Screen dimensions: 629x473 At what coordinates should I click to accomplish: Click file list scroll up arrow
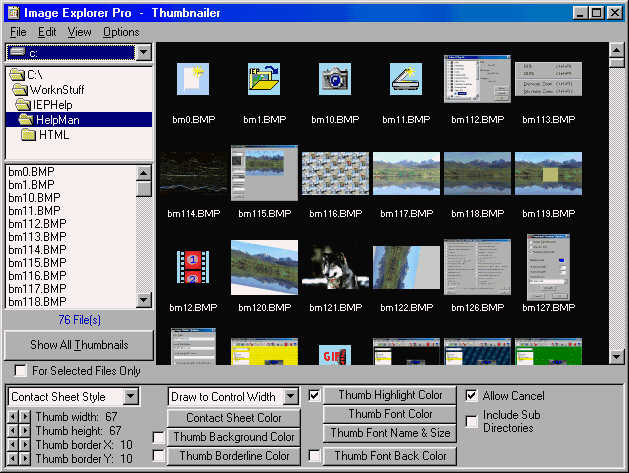144,173
